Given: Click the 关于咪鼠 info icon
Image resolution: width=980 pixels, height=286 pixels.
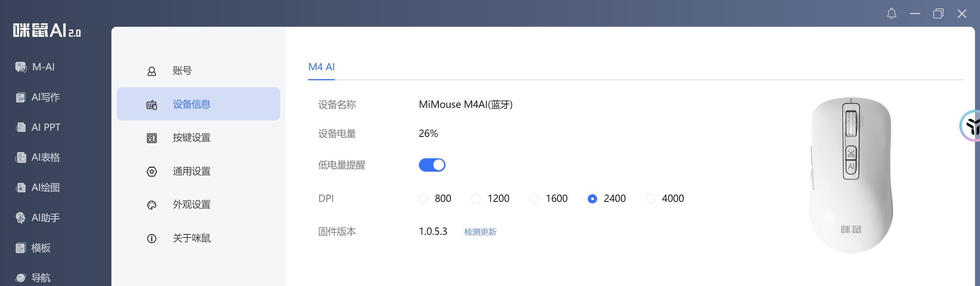Looking at the screenshot, I should [152, 239].
